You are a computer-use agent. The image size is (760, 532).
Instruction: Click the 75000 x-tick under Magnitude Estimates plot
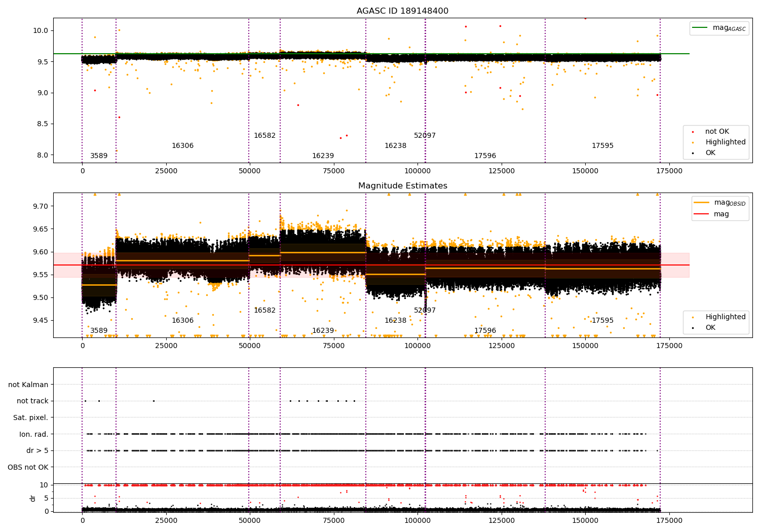point(334,346)
